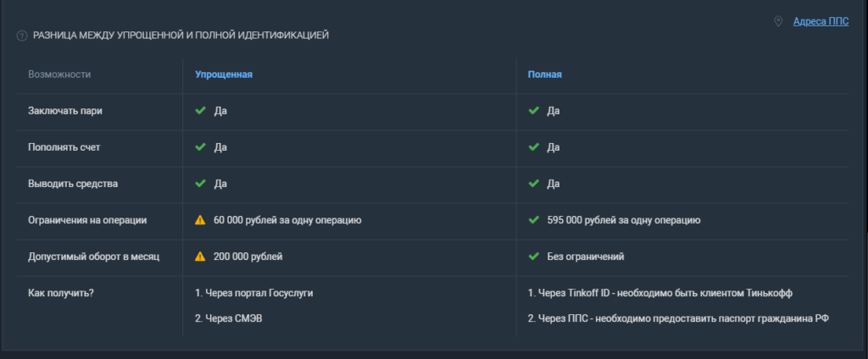Screen dimensions: 868x359
Task: Click the Как получить? row label
Action: click(61, 293)
